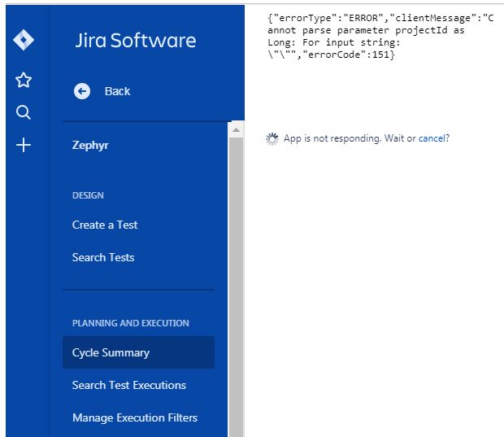Open Create a Test
504x437 pixels.
tap(105, 225)
